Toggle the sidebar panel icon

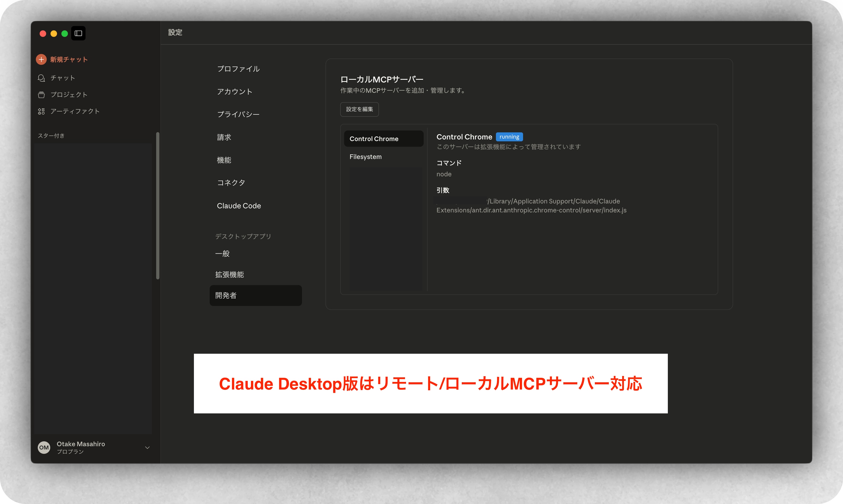pos(78,33)
